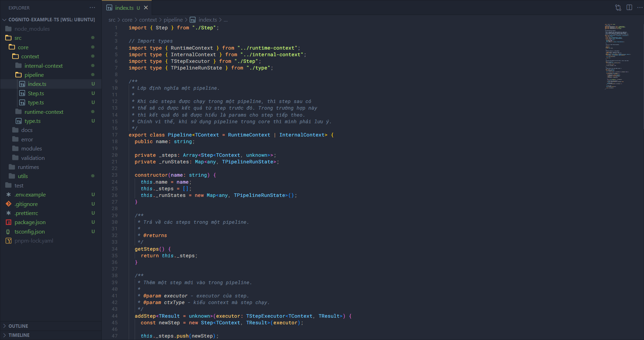Image resolution: width=644 pixels, height=340 pixels.
Task: Collapse the COGNITO-EXAMPLE-TS workspace root
Action: click(51, 20)
